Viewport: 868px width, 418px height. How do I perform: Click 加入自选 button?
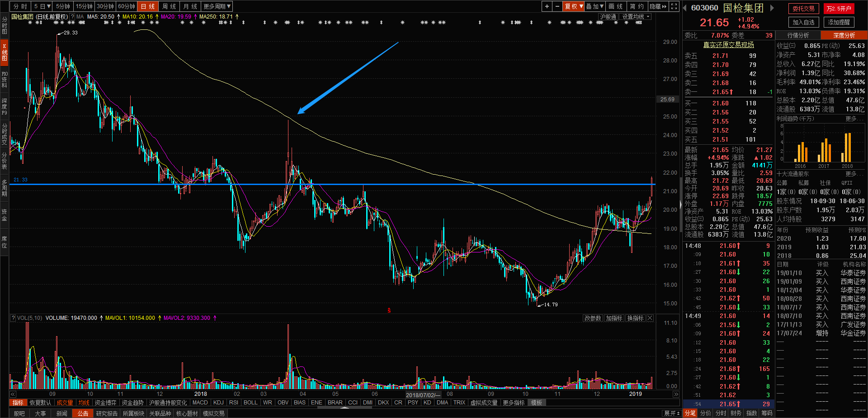click(x=803, y=22)
